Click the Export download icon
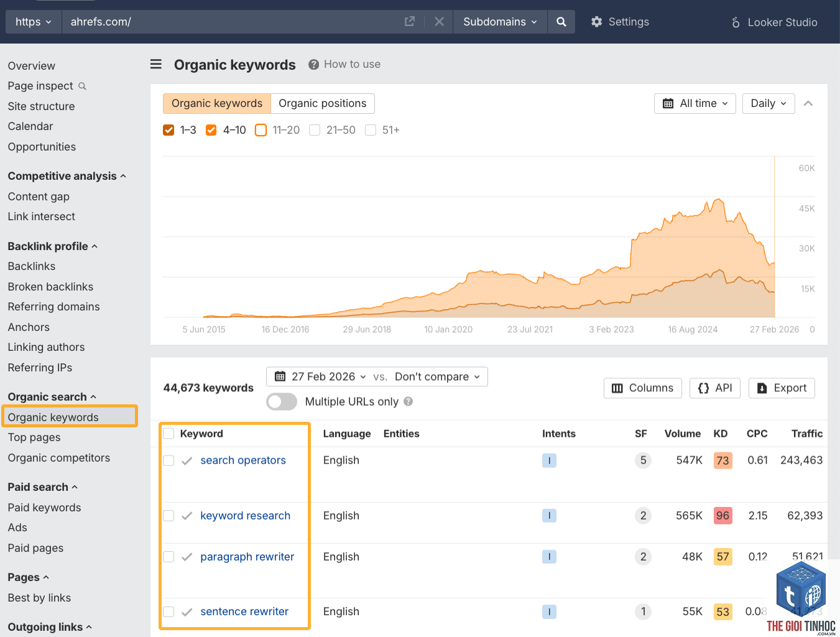Image resolution: width=840 pixels, height=637 pixels. click(x=762, y=388)
